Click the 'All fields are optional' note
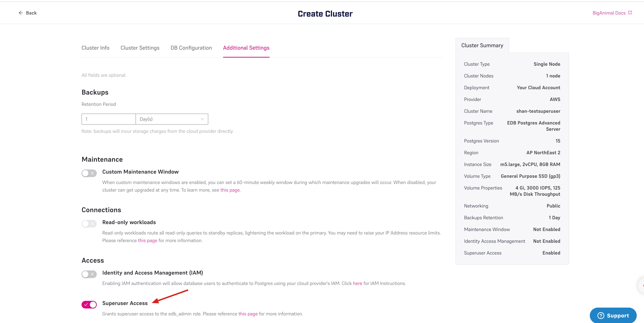 pos(104,75)
